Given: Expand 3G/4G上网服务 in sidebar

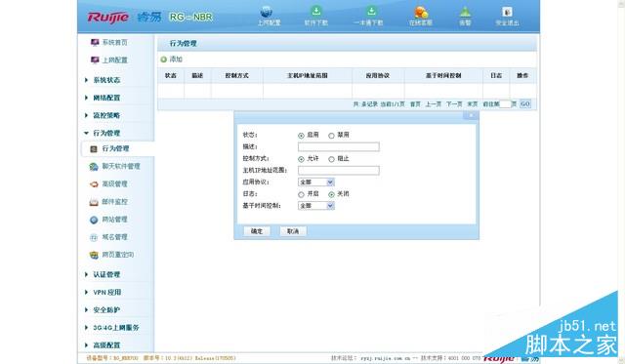Looking at the screenshot, I should 115,327.
